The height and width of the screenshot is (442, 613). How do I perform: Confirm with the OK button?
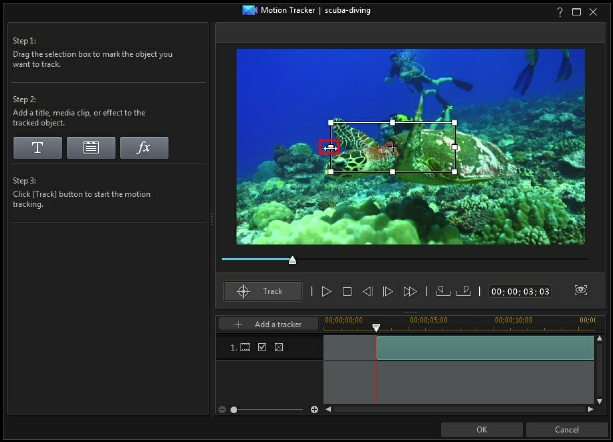pos(481,430)
